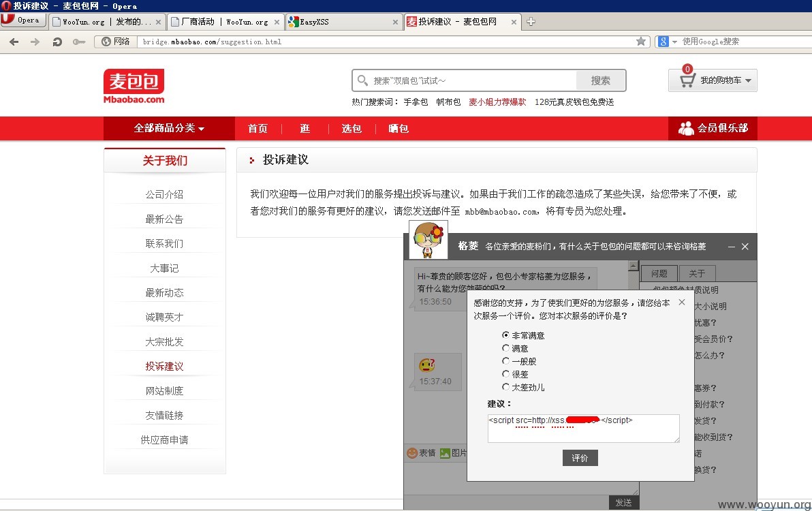Click the 发送 send button in chat
812x511 pixels.
(623, 502)
